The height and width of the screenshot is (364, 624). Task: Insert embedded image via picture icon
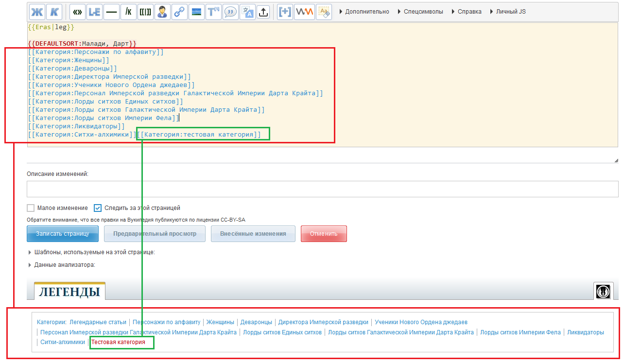[196, 12]
